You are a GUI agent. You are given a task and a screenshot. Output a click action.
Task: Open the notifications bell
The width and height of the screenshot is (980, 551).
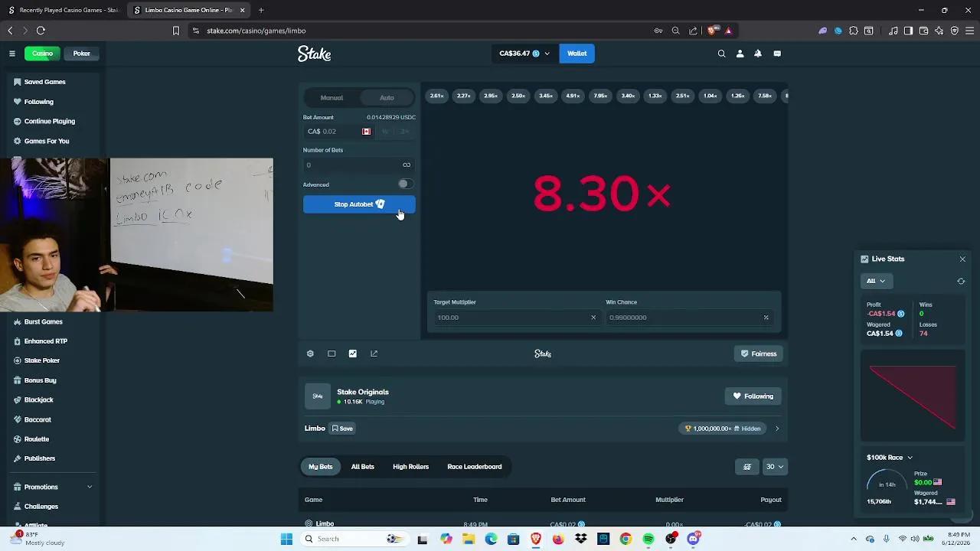coord(758,54)
